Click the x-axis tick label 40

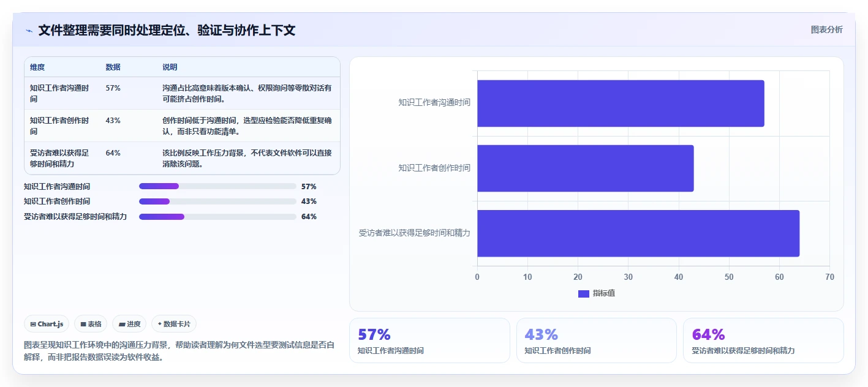tap(679, 277)
